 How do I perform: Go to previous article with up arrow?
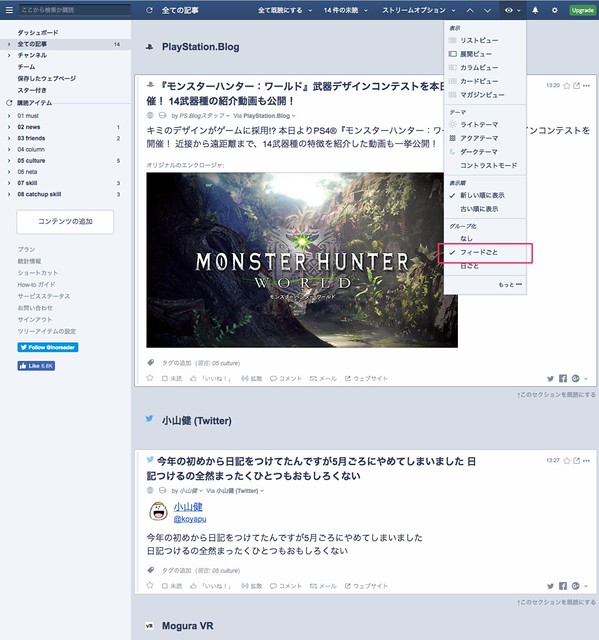coord(470,10)
